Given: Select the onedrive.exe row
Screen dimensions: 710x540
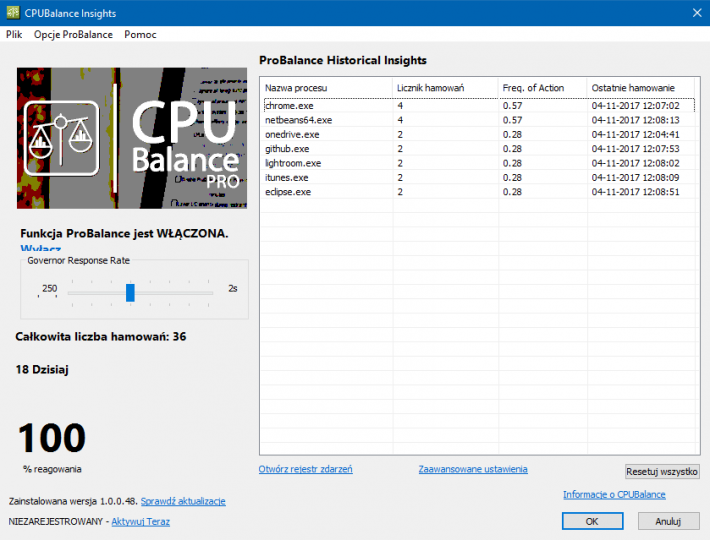Looking at the screenshot, I should (x=479, y=134).
